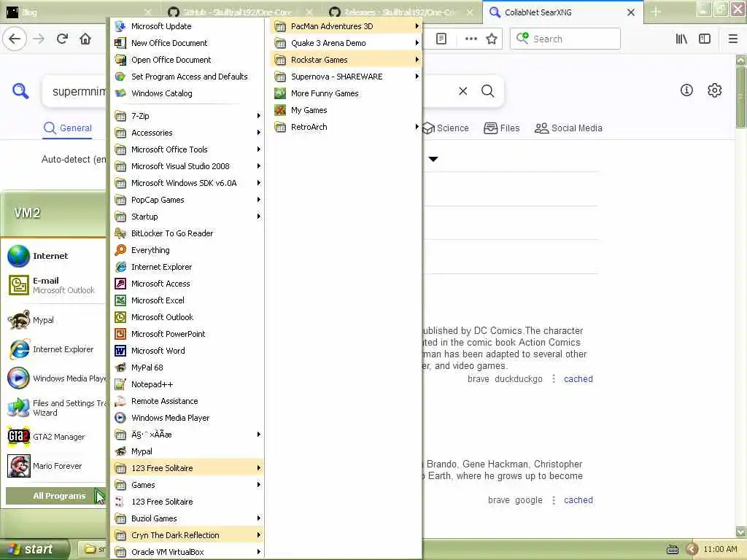Open My Games shortcut
Screen dimensions: 747x560
click(x=347, y=110)
